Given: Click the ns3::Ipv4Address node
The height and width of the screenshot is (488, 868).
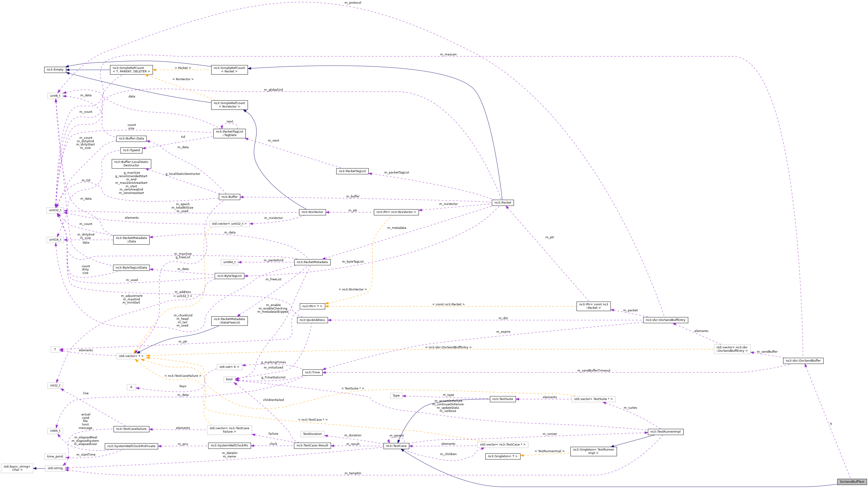Looking at the screenshot, I should tap(312, 320).
